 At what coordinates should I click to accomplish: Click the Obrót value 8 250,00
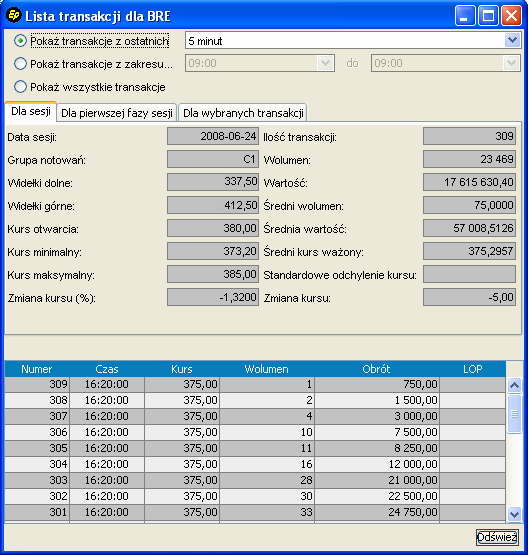point(377,448)
